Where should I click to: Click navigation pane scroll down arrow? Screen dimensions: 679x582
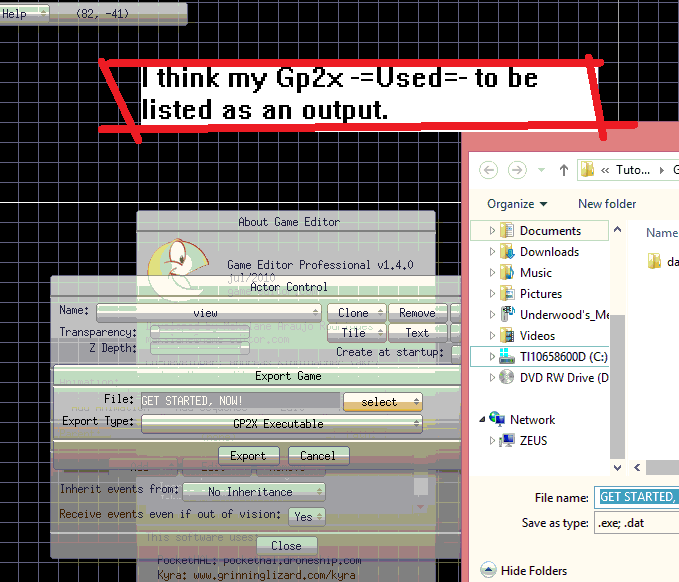tap(618, 468)
